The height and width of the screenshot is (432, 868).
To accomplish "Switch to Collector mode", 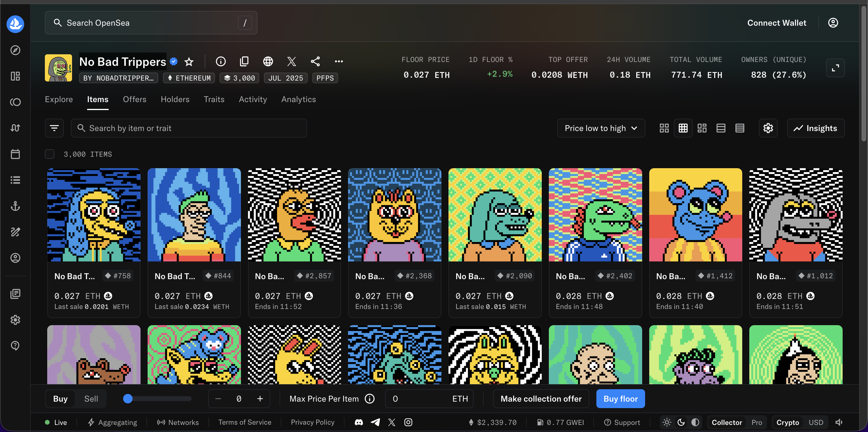I will coord(727,422).
